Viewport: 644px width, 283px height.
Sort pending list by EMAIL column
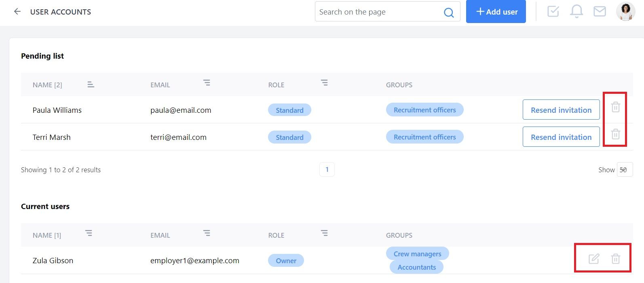[x=207, y=83]
